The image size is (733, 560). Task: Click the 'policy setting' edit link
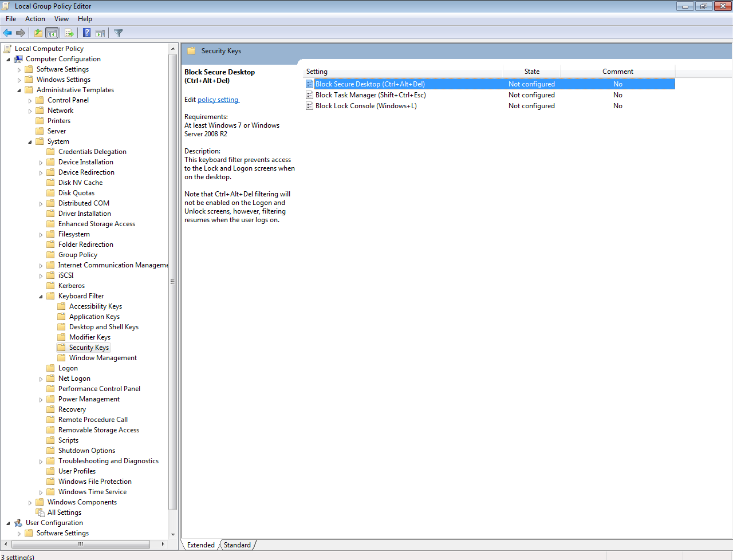[218, 100]
